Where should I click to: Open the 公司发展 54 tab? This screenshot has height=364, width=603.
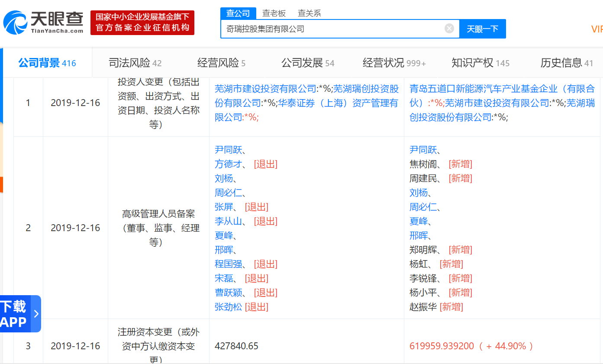pyautogui.click(x=308, y=63)
